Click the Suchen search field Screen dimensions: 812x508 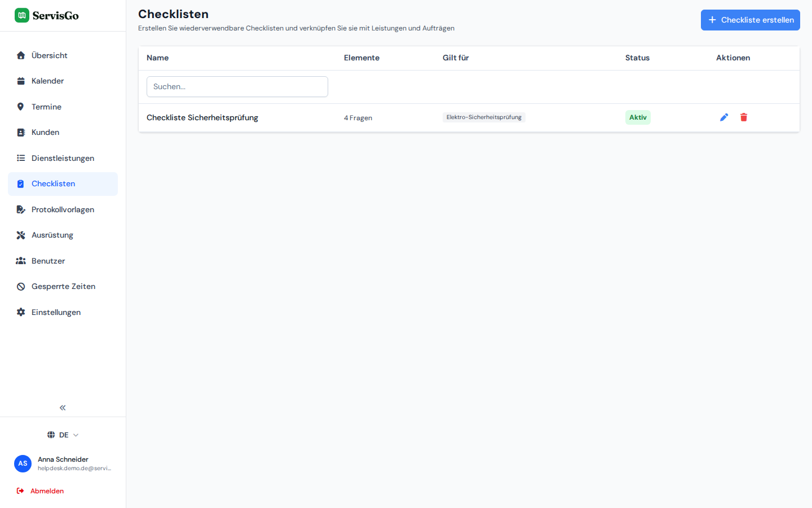(237, 87)
